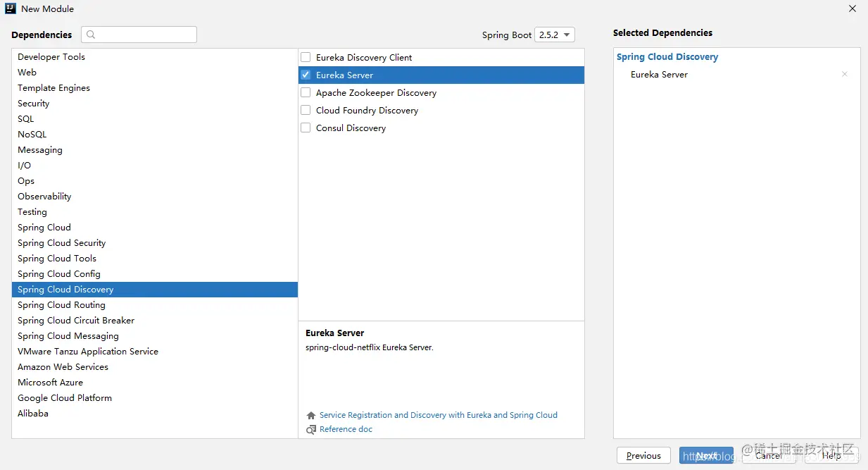This screenshot has height=470, width=868.
Task: Enable Apache Zookeeper Discovery checkbox
Action: pos(306,92)
